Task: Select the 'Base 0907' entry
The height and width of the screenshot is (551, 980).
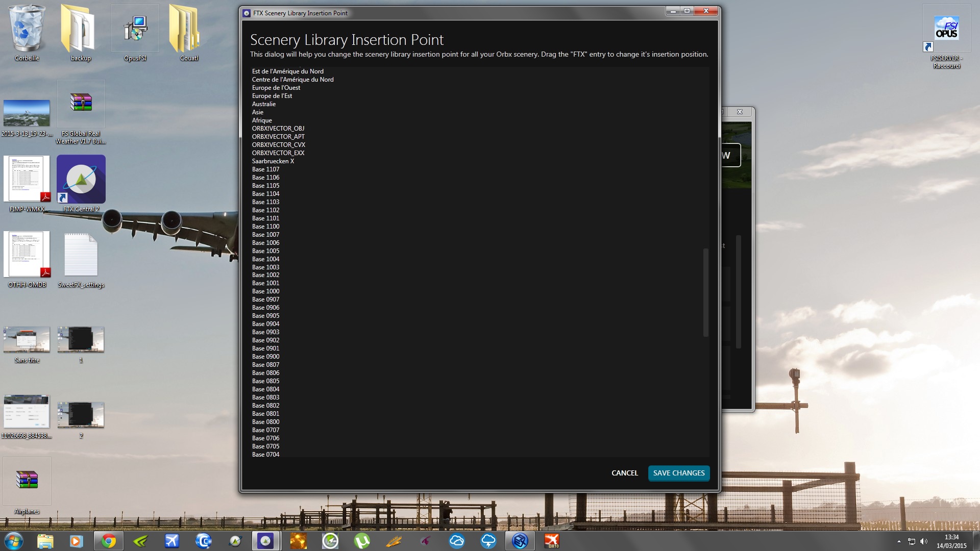Action: (x=266, y=299)
